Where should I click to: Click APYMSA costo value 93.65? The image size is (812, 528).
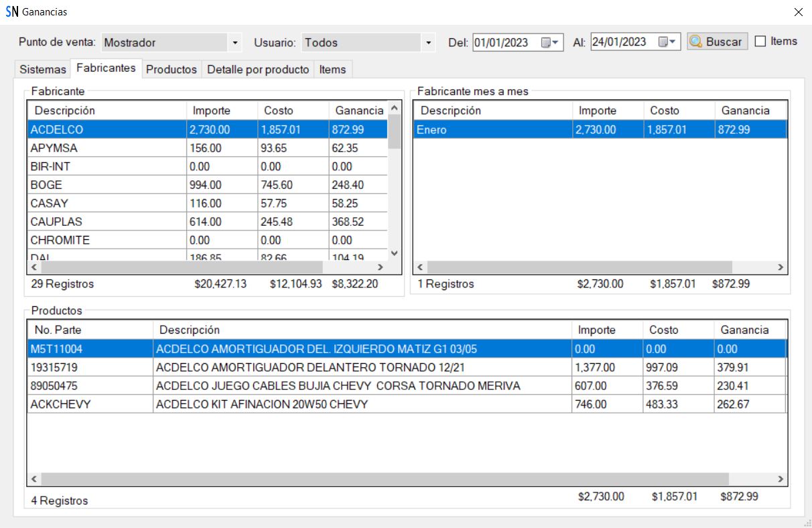pyautogui.click(x=273, y=148)
